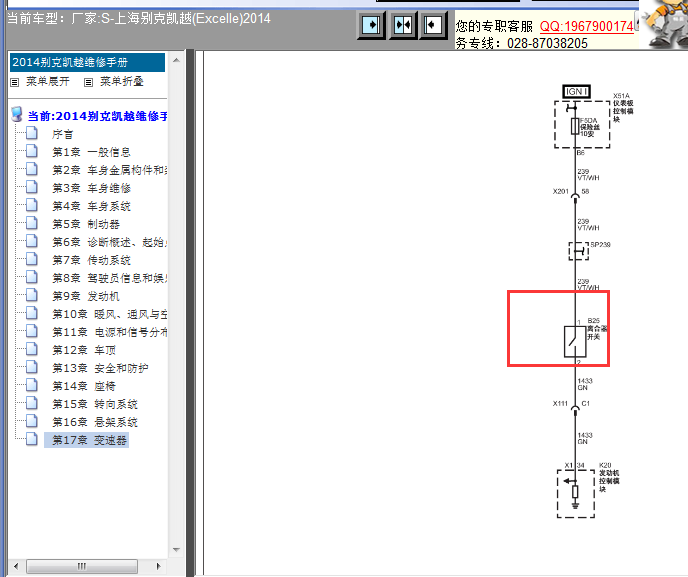Open 第5章 制动器
The image size is (688, 577).
tap(86, 224)
